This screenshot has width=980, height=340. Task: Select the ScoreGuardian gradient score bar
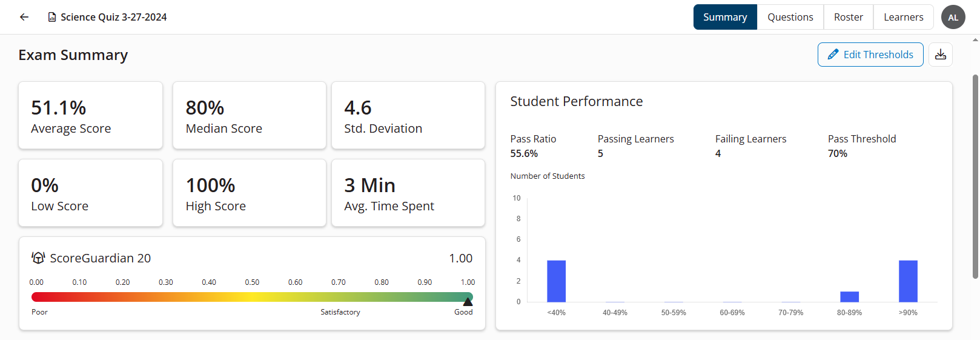pos(252,297)
